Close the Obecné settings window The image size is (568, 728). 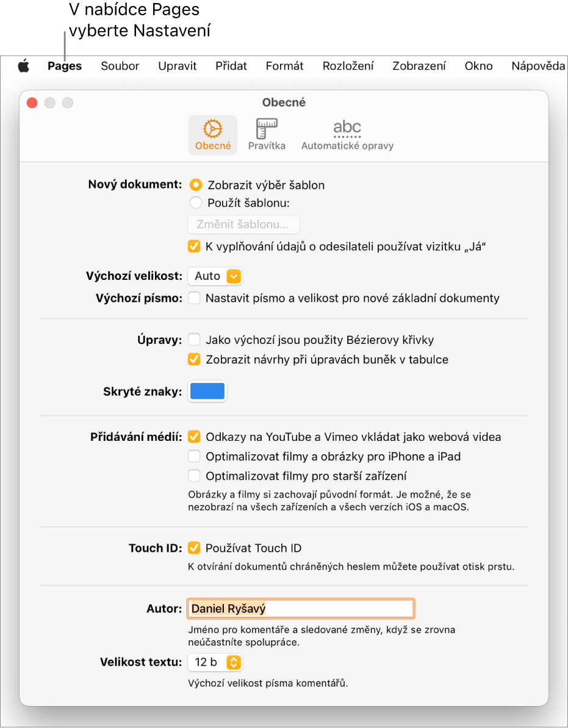tap(32, 102)
